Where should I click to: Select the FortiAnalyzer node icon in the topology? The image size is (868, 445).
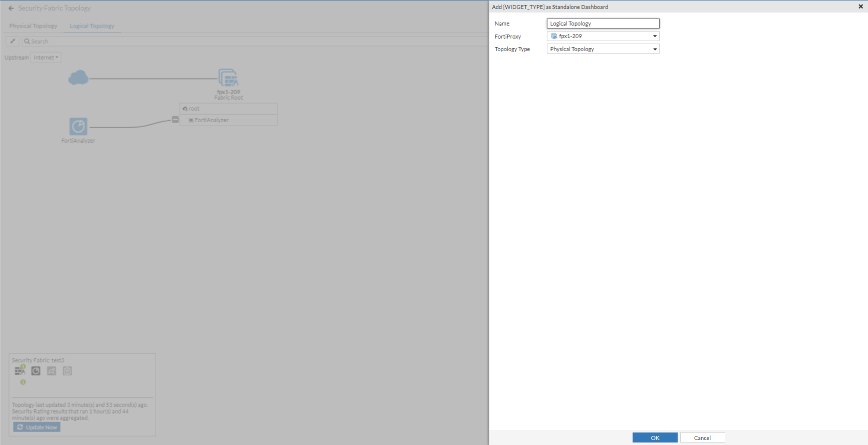point(78,127)
